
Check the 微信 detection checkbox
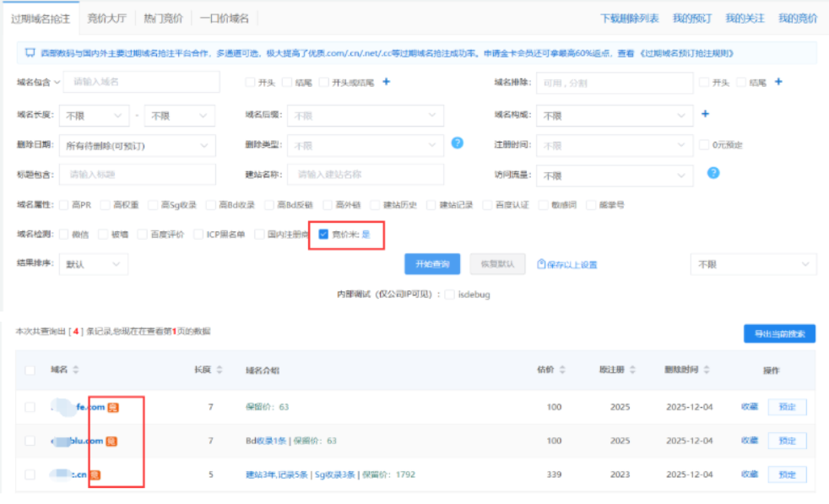tap(64, 235)
